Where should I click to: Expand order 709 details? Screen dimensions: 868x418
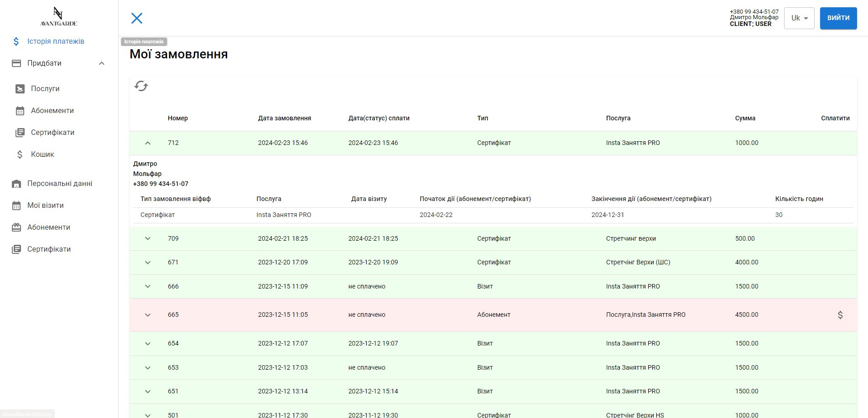(148, 239)
